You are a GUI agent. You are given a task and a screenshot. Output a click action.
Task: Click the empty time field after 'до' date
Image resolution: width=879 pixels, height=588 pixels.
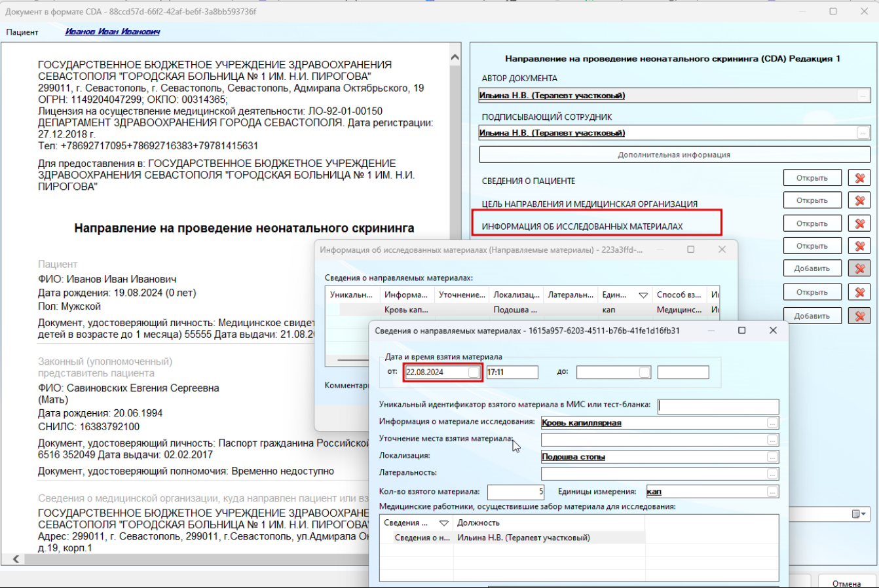click(683, 373)
